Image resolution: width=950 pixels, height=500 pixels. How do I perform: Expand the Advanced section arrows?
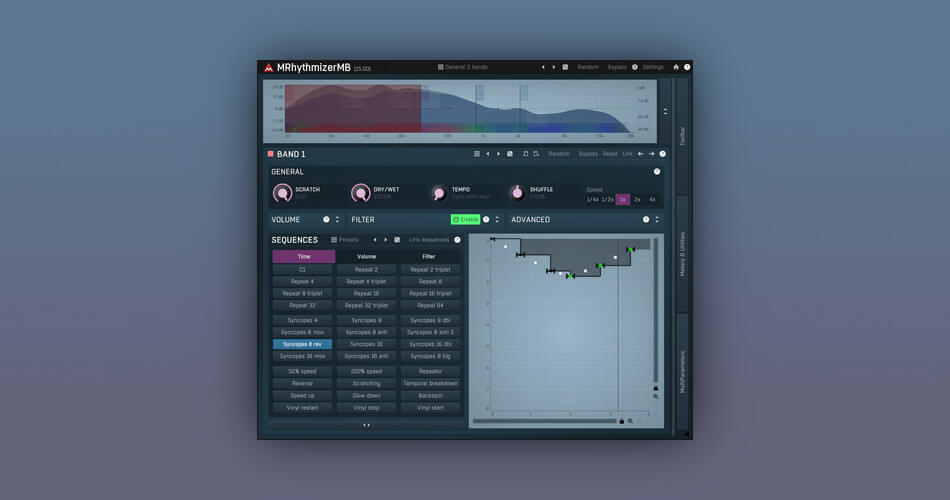click(657, 219)
